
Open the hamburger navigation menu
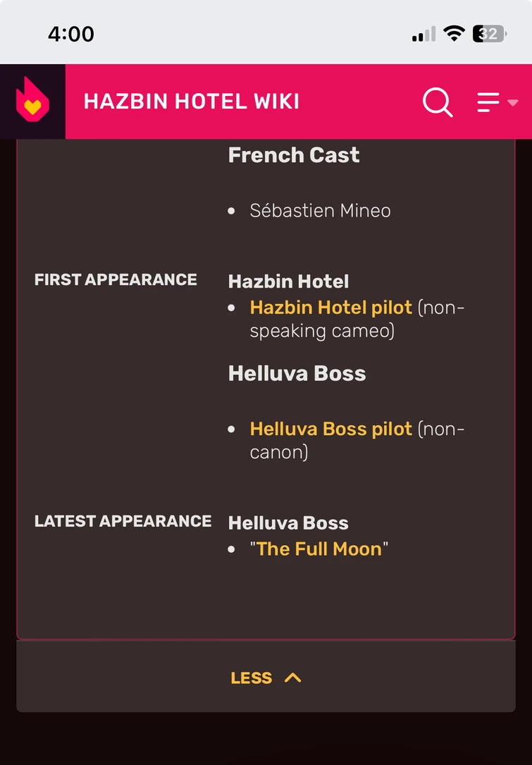click(488, 102)
